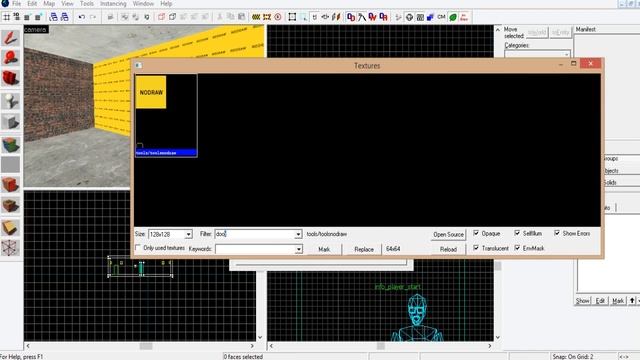Toggle the radius culling circle icon
This screenshot has width=640, height=360.
[278, 17]
